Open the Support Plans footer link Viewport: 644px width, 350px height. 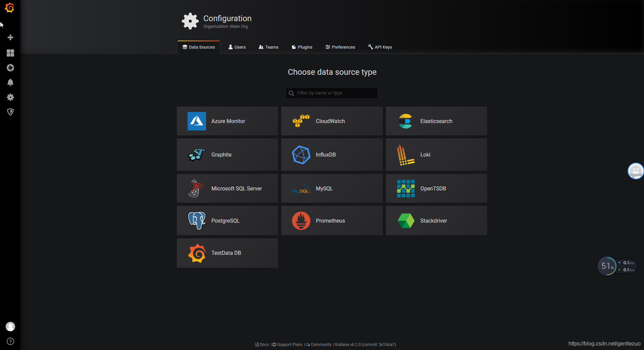pyautogui.click(x=287, y=345)
